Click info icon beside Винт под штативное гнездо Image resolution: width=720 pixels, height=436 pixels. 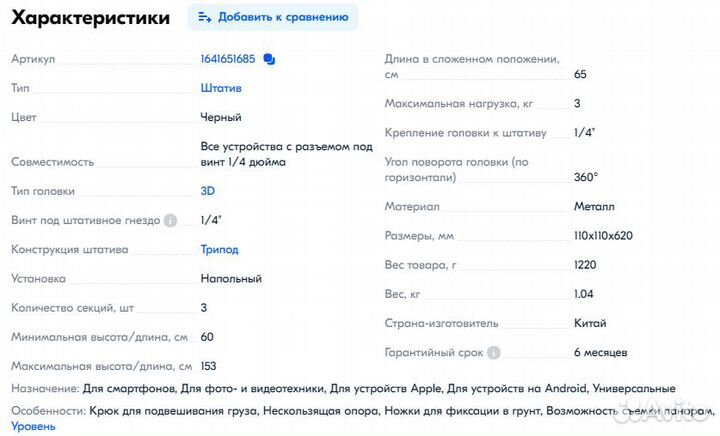[171, 221]
